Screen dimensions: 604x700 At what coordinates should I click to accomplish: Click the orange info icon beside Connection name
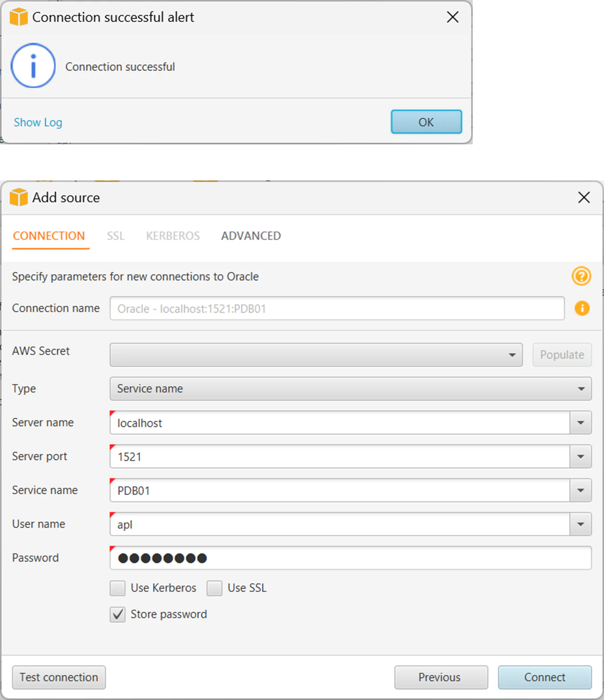click(x=582, y=308)
